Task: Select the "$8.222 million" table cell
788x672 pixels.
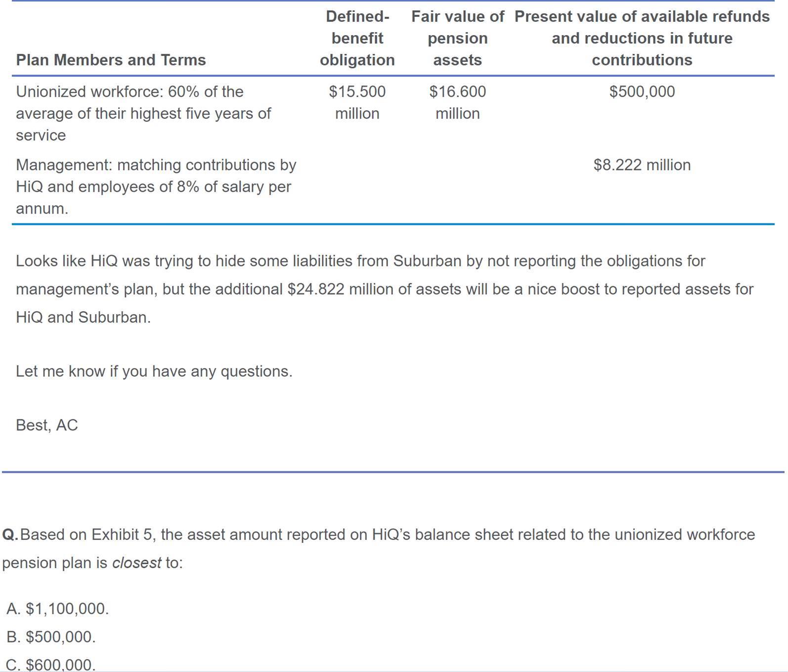Action: [642, 165]
